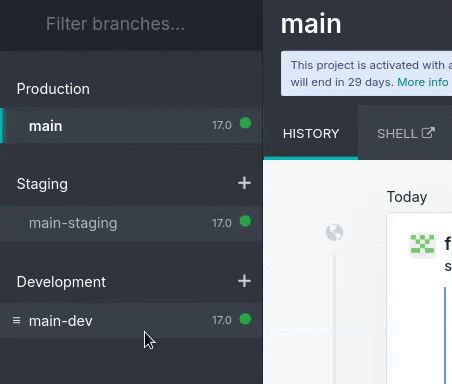The height and width of the screenshot is (384, 452).
Task: Click the Development section heading
Action: (61, 282)
